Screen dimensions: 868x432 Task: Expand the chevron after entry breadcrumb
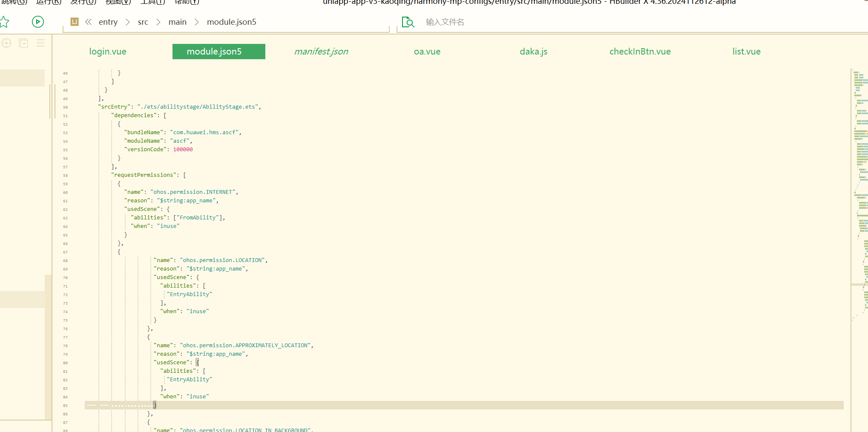[127, 22]
